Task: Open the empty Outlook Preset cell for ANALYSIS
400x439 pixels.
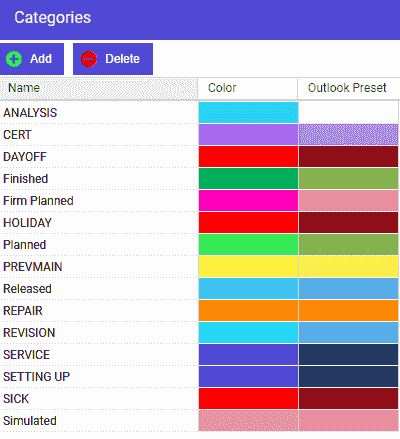Action: [x=348, y=113]
